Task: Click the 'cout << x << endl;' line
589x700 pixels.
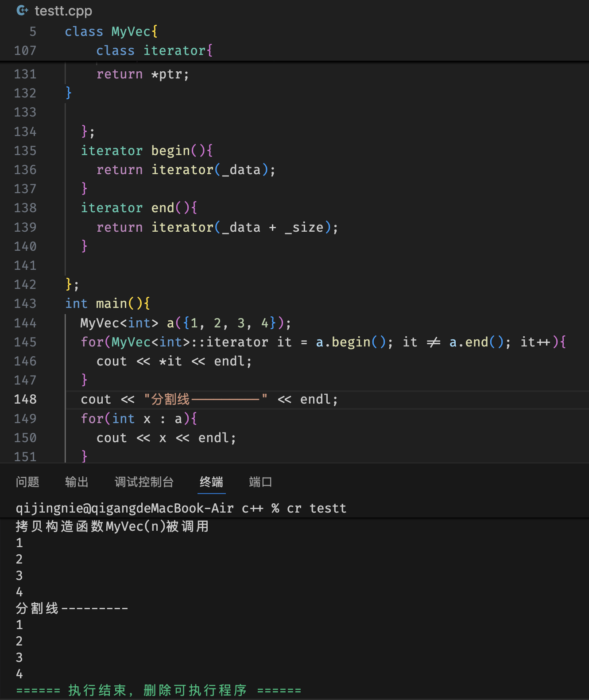Action: click(x=166, y=438)
